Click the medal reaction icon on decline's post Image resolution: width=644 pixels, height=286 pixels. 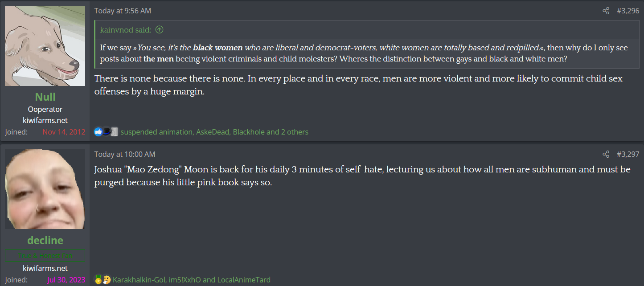pos(98,280)
